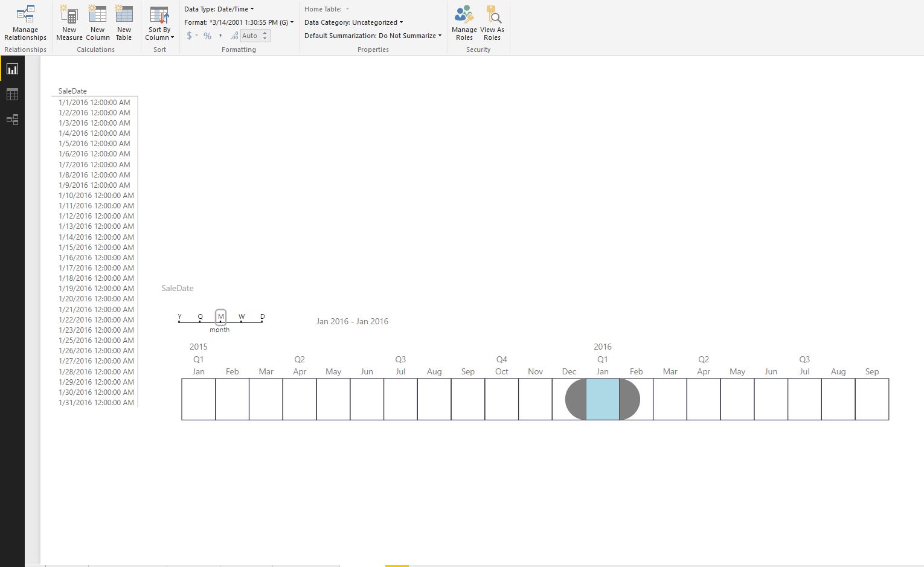The width and height of the screenshot is (924, 567).
Task: Expand the Data Type dropdown
Action: (219, 9)
